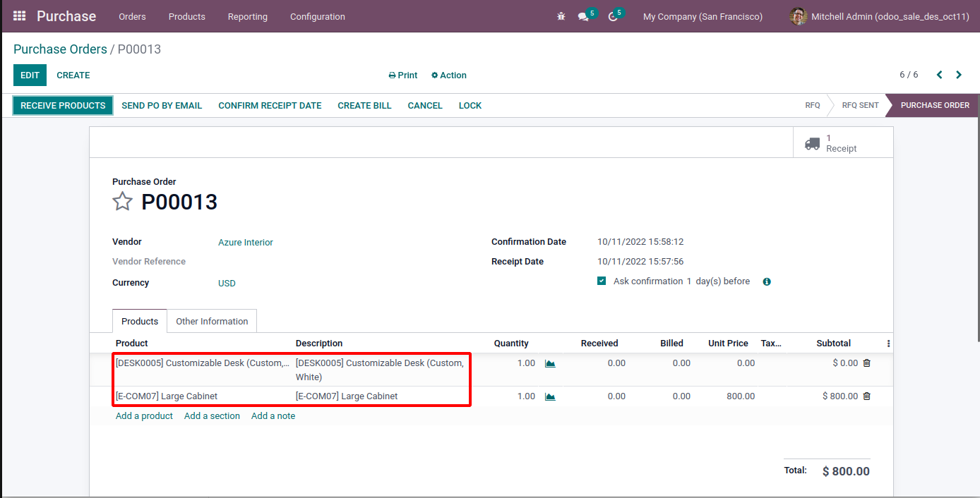Open the Print dropdown menu
Viewport: 980px width, 498px height.
coord(403,75)
